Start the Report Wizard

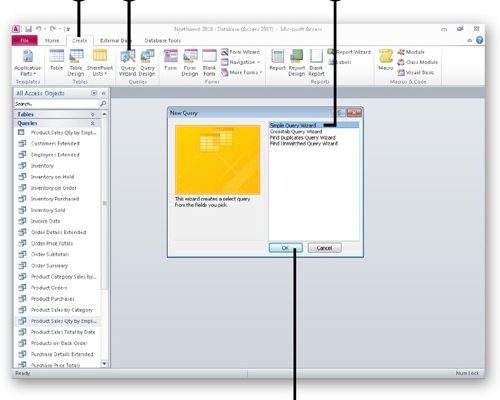(349, 52)
